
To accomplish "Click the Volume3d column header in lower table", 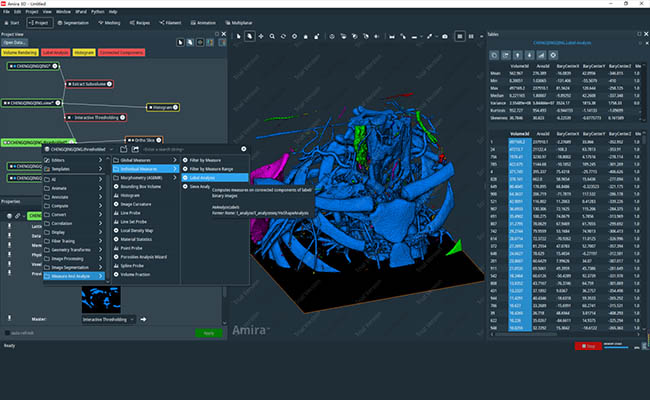I will pos(520,134).
